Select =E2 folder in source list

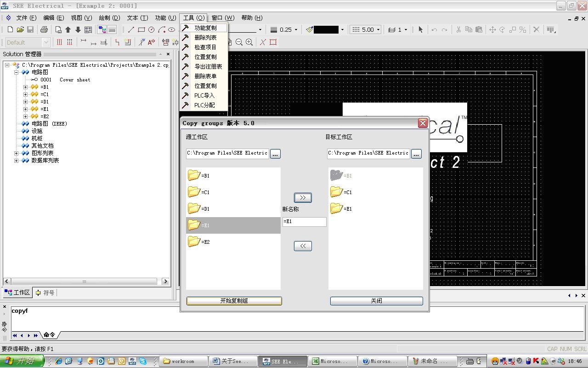(233, 241)
